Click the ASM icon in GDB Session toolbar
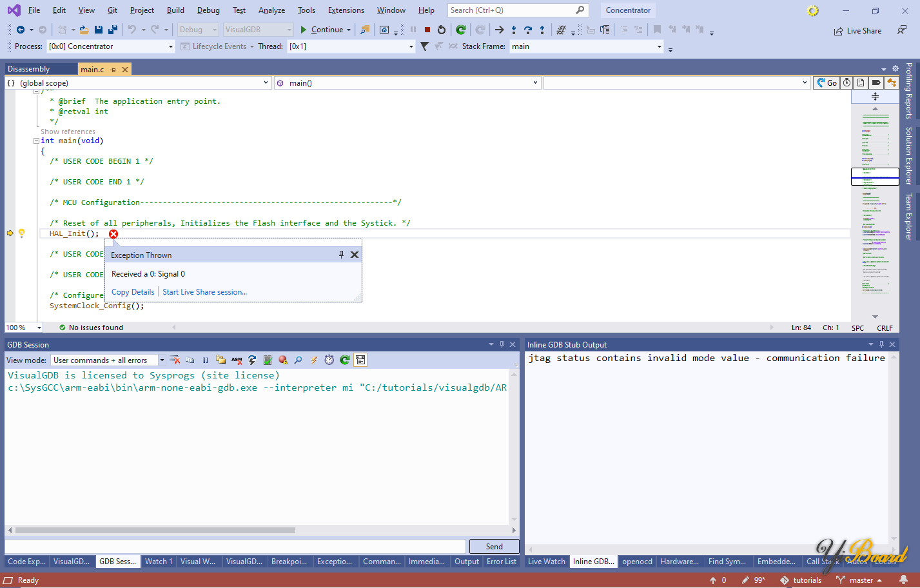 (237, 360)
